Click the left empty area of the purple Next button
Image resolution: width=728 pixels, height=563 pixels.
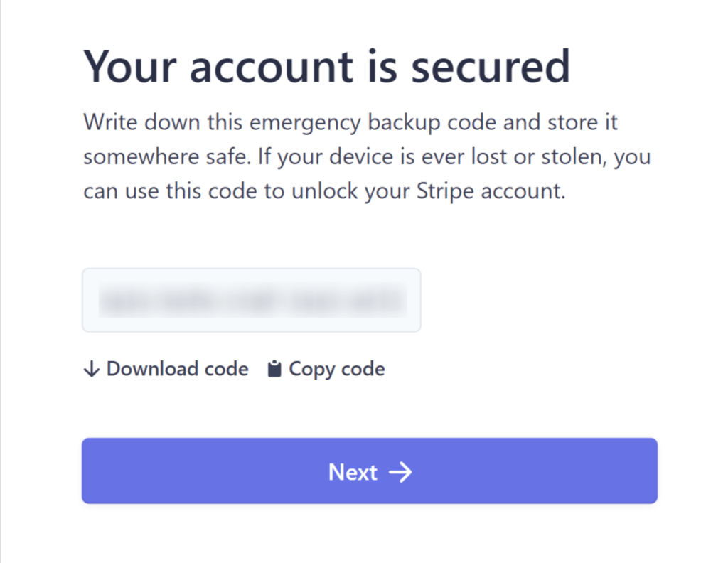pos(204,471)
